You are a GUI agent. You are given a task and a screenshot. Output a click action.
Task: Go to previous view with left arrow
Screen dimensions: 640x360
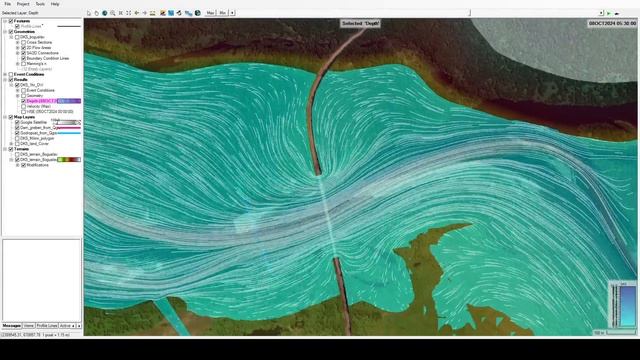point(137,13)
